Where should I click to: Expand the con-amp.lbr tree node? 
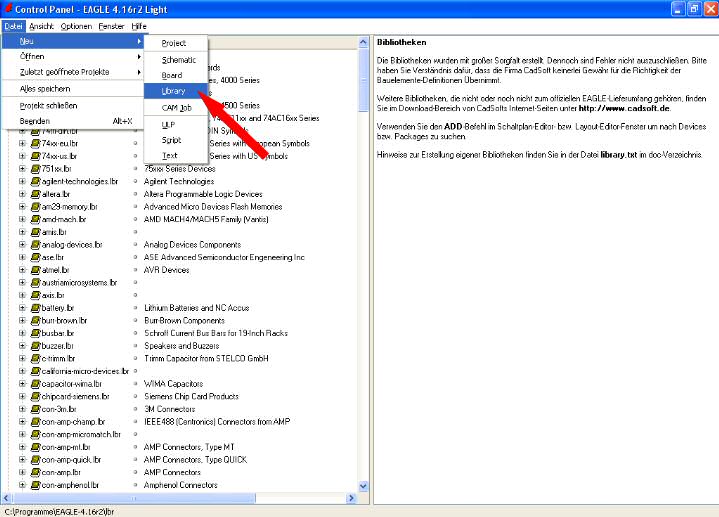pos(22,472)
